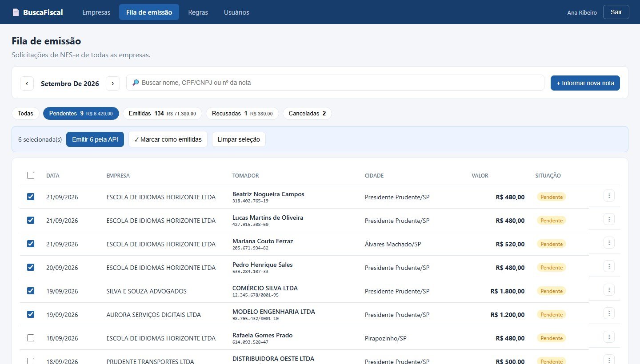Open row actions for MODELO ENGENHARIA LTDA
This screenshot has width=640, height=364.
609,313
